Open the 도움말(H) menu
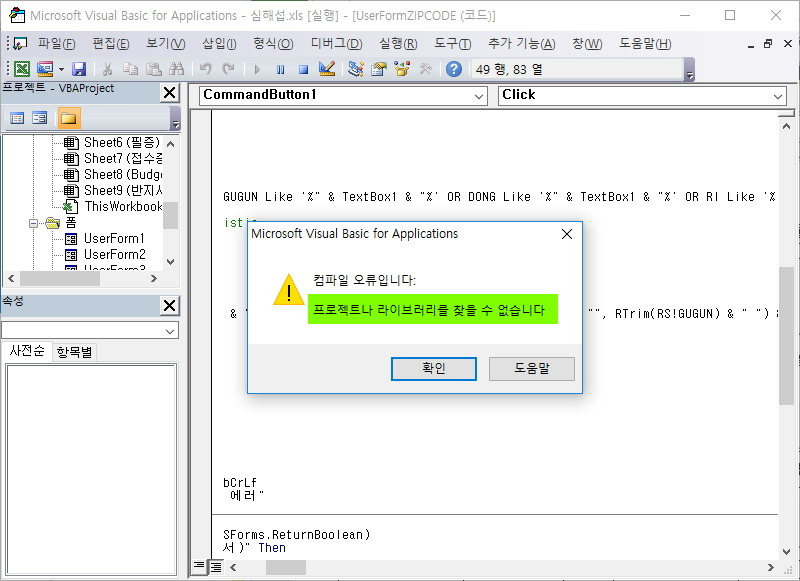Viewport: 800px width, 581px height. [x=645, y=44]
